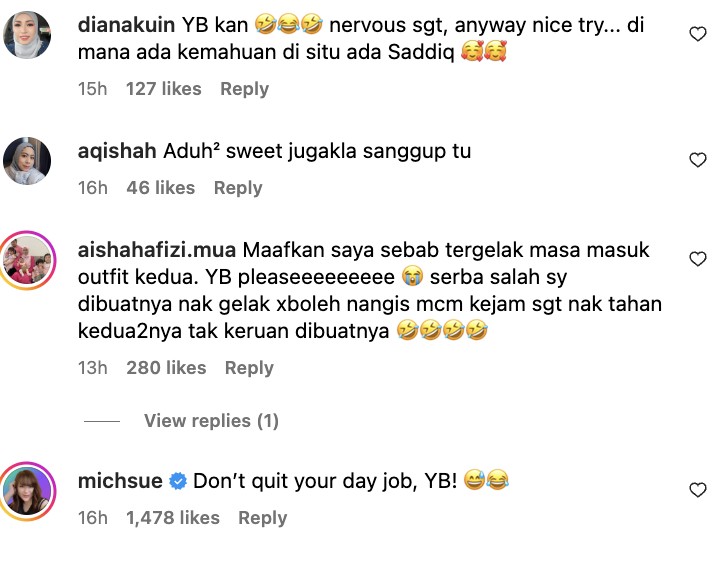Image resolution: width=720 pixels, height=562 pixels.
Task: Click michsue's verified badge icon
Action: pyautogui.click(x=178, y=481)
